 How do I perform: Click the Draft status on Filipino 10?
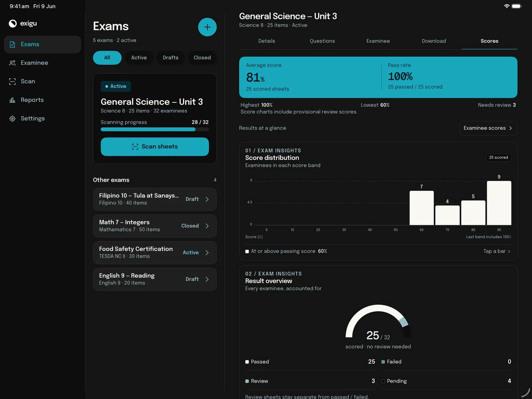pos(192,199)
